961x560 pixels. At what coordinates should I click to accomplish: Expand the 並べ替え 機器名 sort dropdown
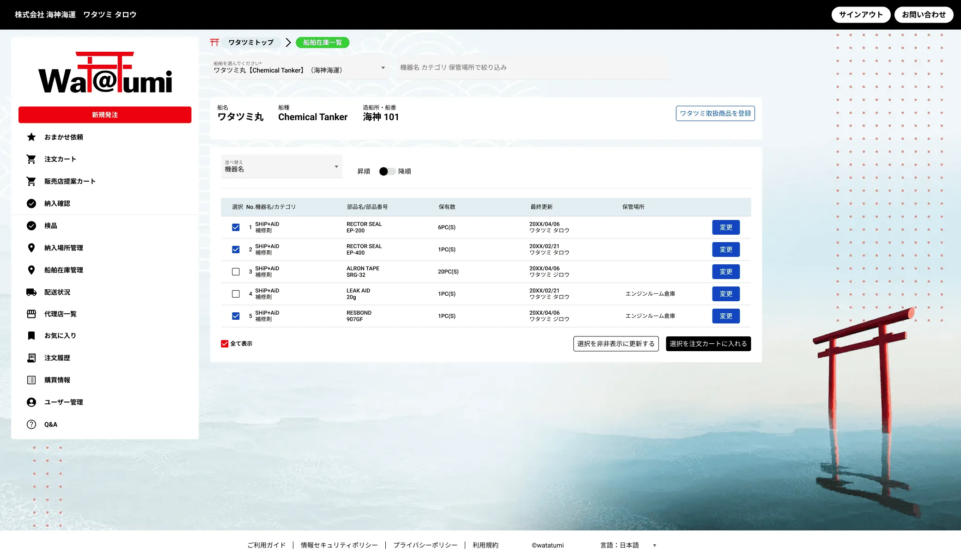point(281,166)
